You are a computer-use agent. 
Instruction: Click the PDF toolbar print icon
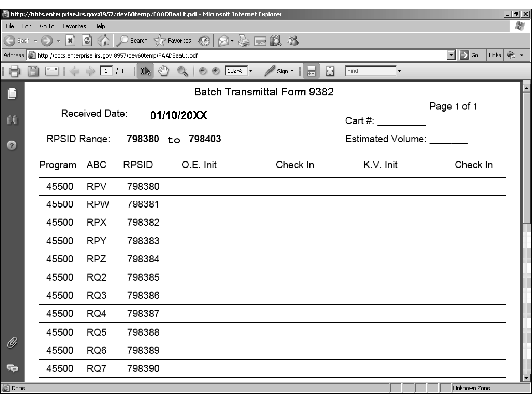click(x=14, y=71)
